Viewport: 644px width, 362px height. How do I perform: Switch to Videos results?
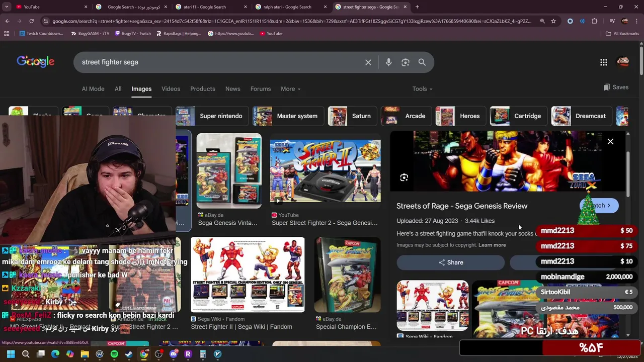pos(171,89)
